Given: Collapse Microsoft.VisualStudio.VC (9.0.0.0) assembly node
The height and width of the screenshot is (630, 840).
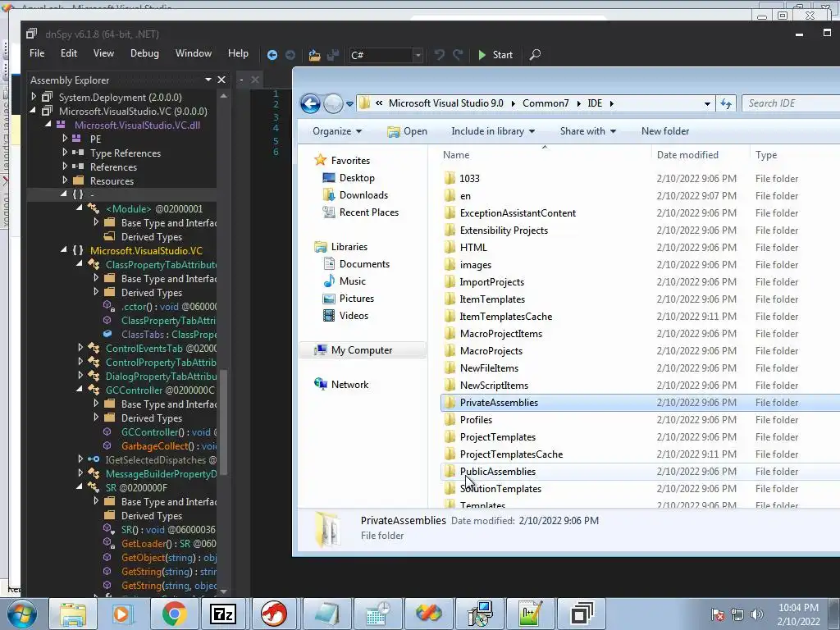Looking at the screenshot, I should point(34,111).
